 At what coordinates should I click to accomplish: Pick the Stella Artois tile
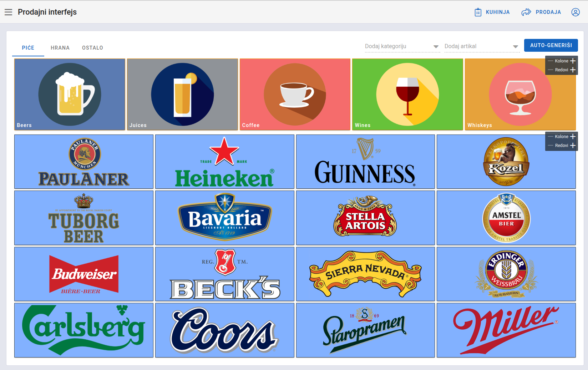tap(365, 218)
